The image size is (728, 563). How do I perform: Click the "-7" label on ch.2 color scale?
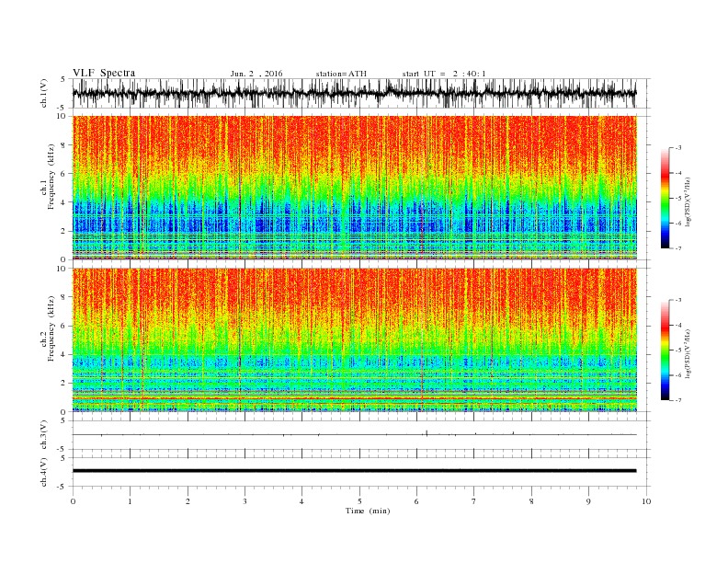point(677,400)
